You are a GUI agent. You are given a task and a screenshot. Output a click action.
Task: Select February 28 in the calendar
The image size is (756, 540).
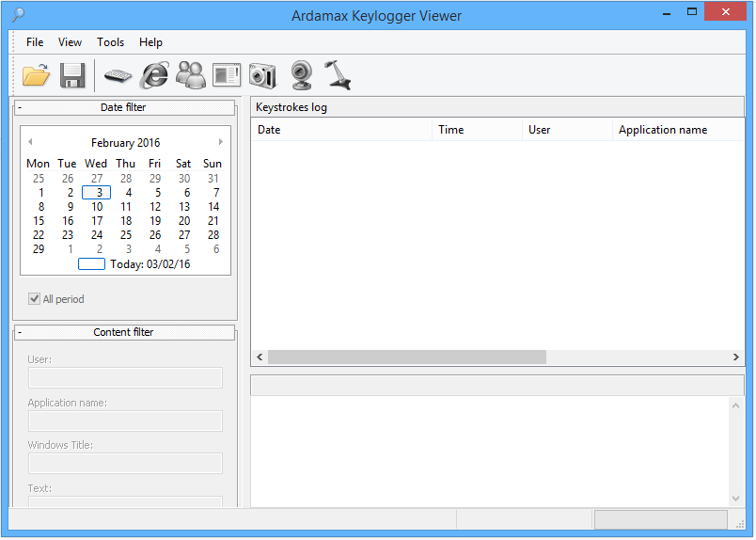pyautogui.click(x=213, y=235)
